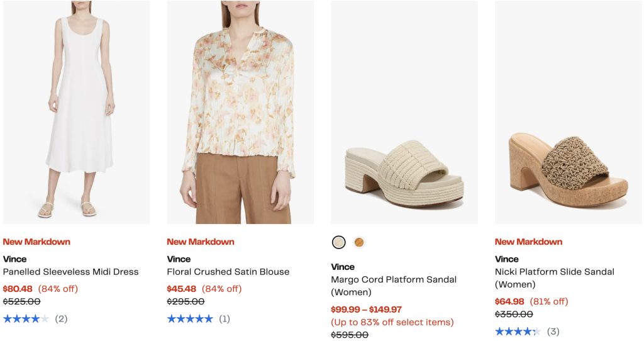Click Panelled Sleeveless Midi Dress title
Image resolution: width=644 pixels, height=341 pixels.
(x=70, y=272)
